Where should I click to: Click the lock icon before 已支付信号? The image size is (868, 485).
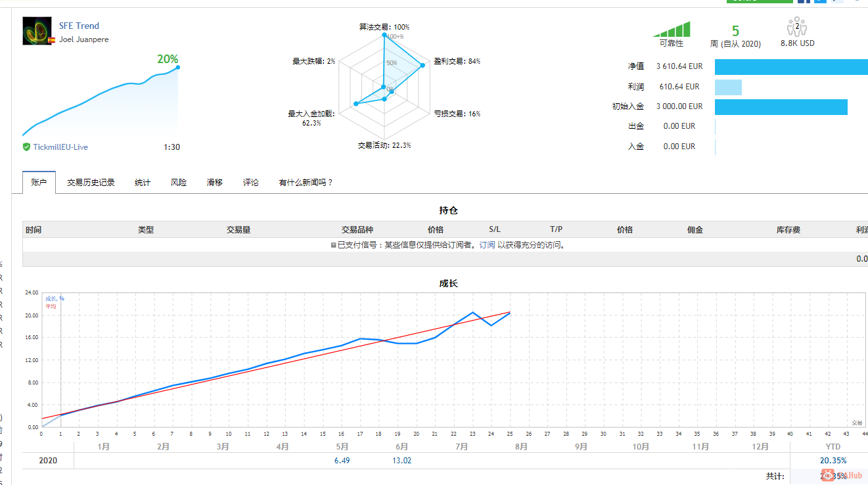334,245
